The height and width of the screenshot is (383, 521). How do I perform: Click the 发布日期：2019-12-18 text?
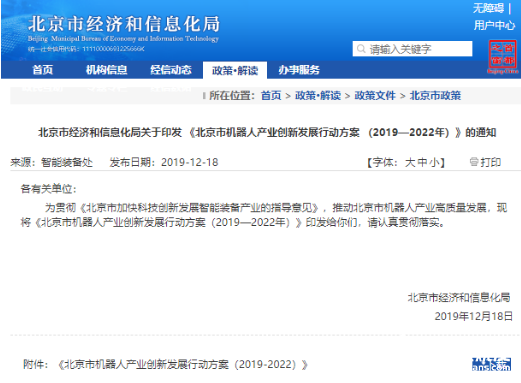point(164,162)
